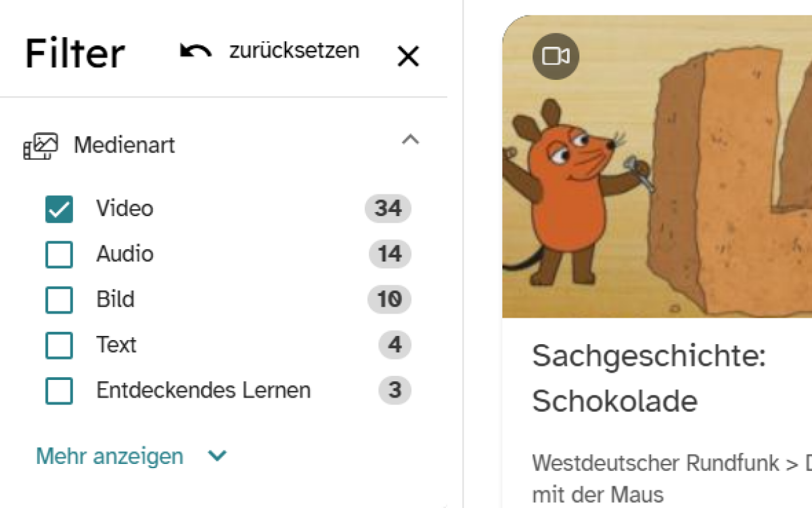Click the video camera badge on thumbnail
This screenshot has width=812, height=508.
[556, 56]
